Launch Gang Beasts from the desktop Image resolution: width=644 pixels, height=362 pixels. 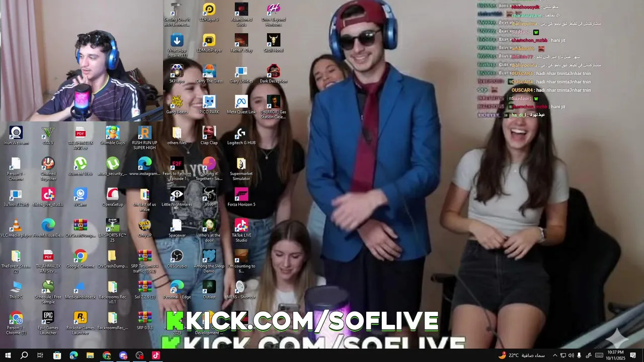point(177,105)
